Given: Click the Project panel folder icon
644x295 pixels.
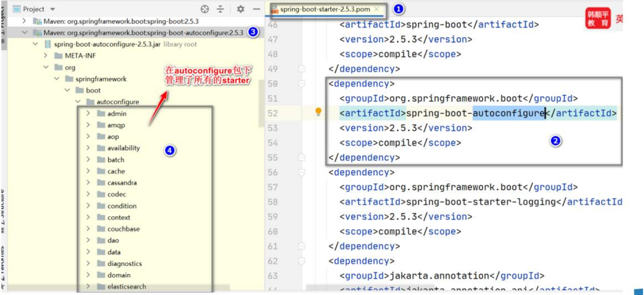Looking at the screenshot, I should pos(17,9).
